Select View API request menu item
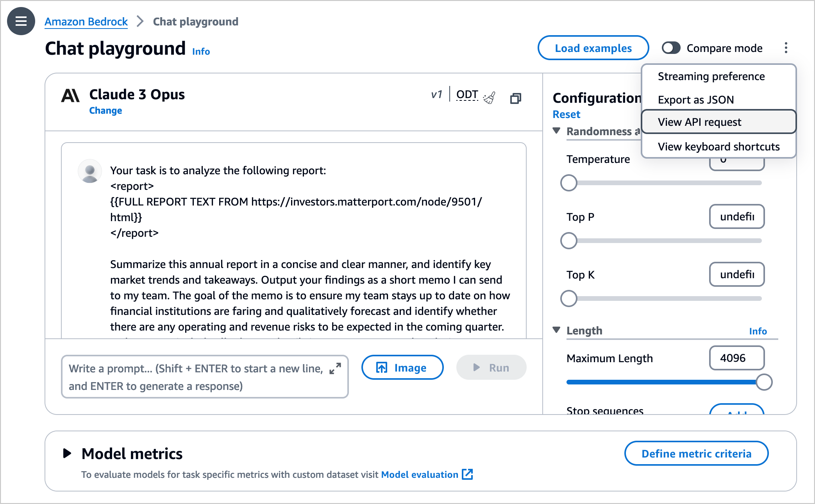Image resolution: width=815 pixels, height=504 pixels. coord(699,122)
